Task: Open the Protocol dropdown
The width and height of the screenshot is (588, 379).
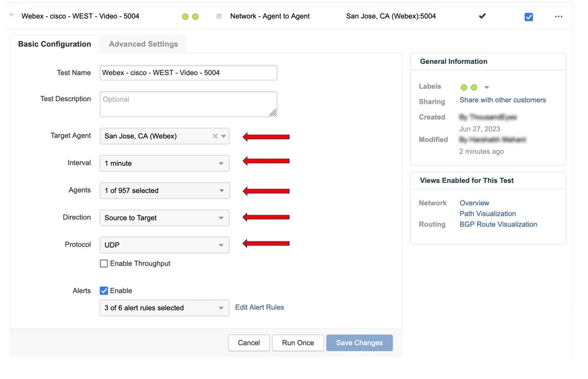Action: [164, 245]
